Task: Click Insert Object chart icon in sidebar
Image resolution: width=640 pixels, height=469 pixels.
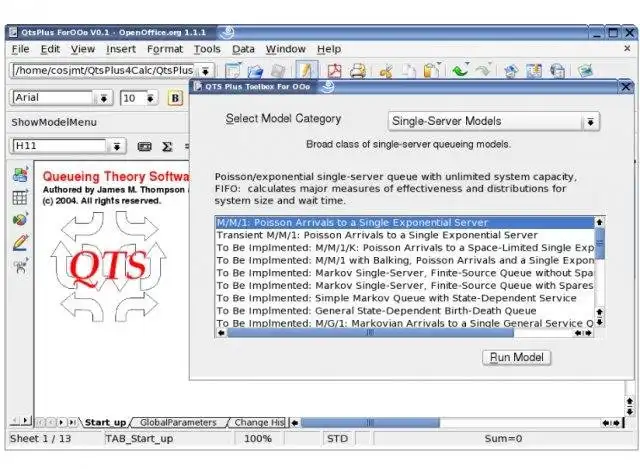Action: coord(20,220)
